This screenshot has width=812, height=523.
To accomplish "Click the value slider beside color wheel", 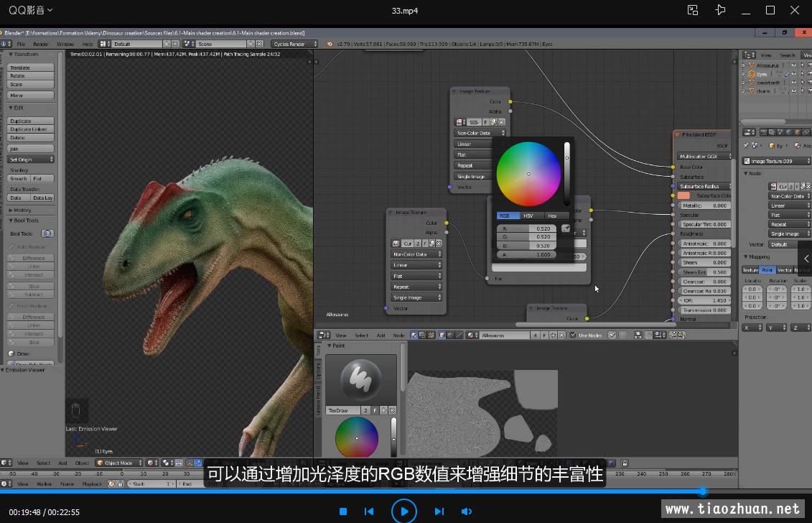I will [566, 174].
